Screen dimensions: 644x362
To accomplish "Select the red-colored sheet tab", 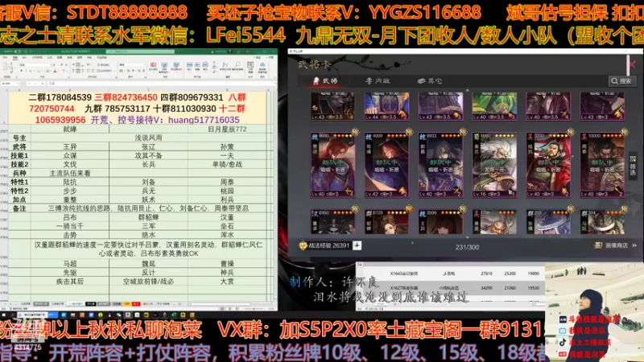I will click(x=136, y=304).
